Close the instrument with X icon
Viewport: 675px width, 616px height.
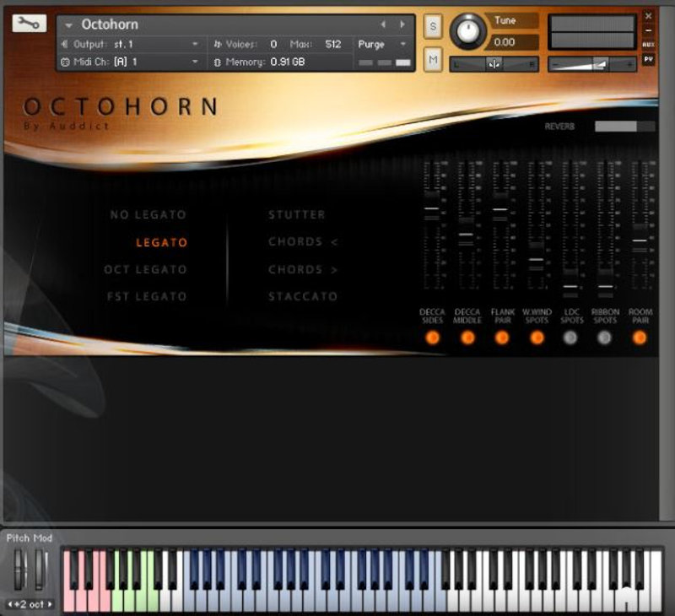tap(648, 16)
